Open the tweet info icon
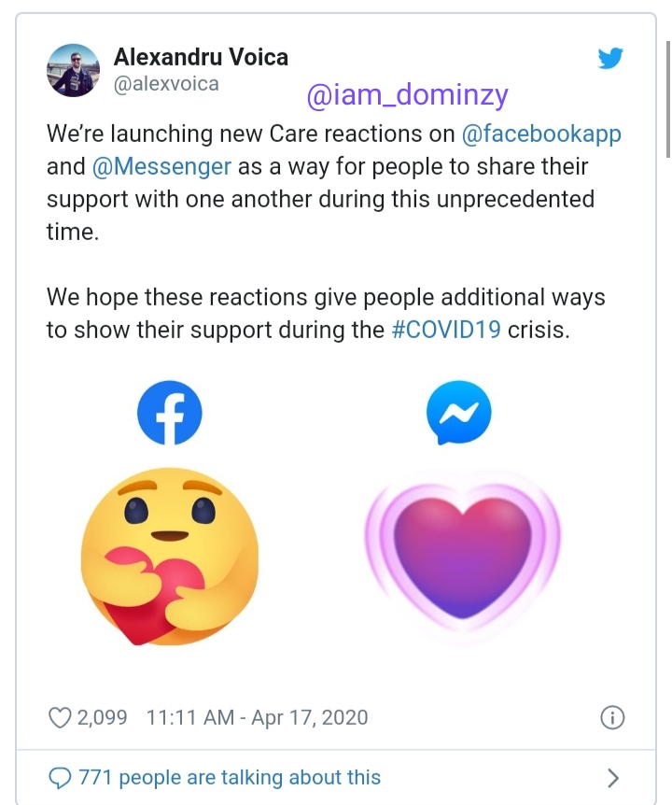 pyautogui.click(x=612, y=717)
